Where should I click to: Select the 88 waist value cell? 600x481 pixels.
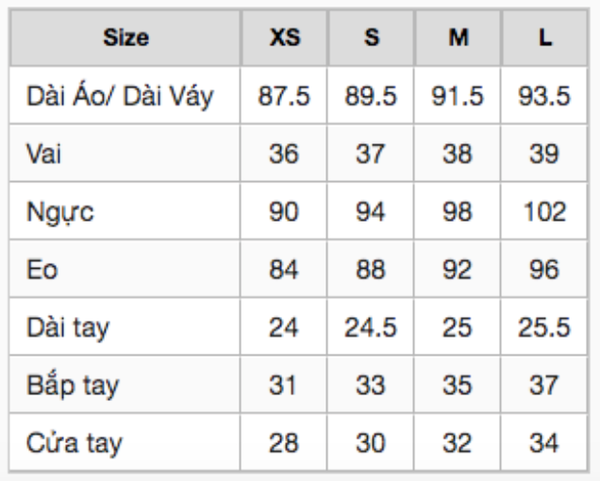(x=371, y=269)
